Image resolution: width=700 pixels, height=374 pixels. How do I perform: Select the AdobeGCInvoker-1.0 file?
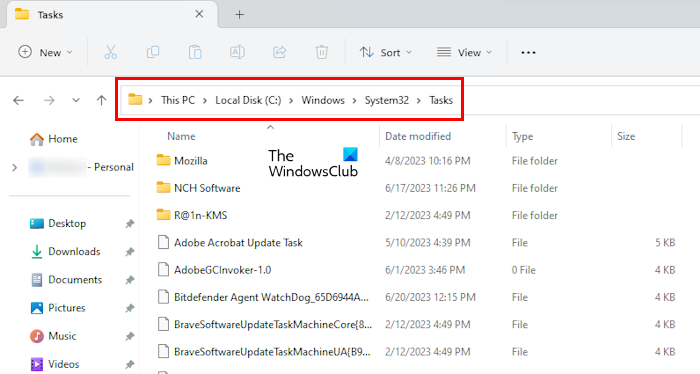(222, 270)
